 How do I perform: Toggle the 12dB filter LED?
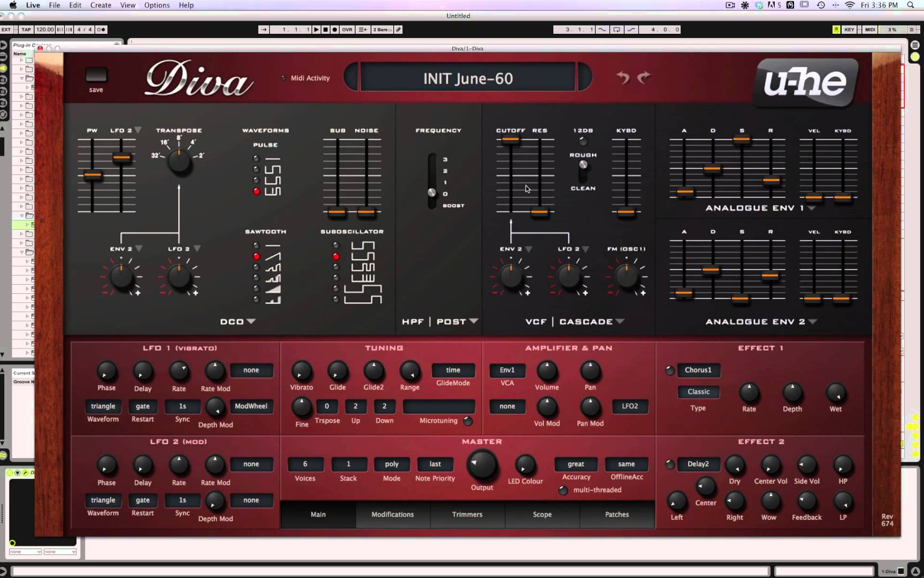(x=583, y=141)
